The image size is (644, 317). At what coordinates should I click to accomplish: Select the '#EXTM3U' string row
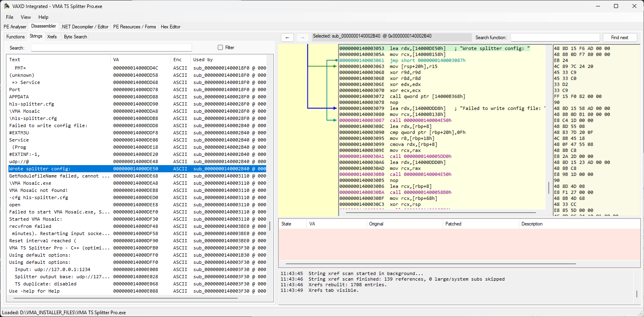[x=137, y=133]
